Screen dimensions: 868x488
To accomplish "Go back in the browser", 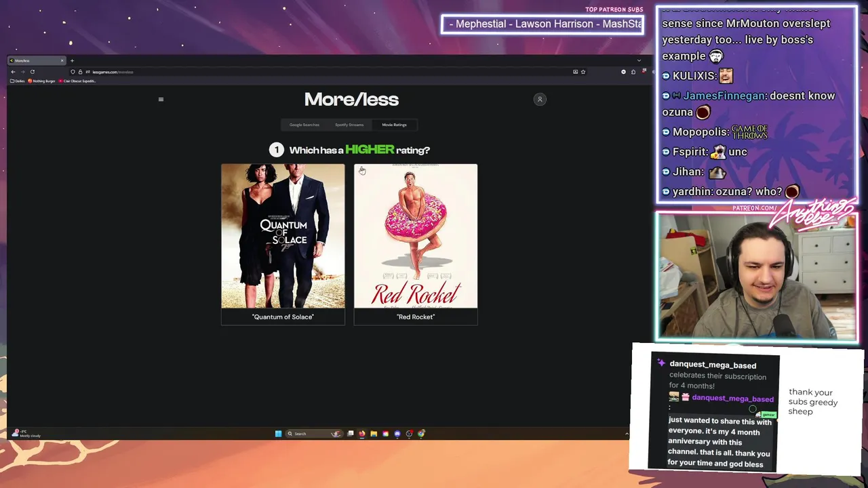I will tap(13, 72).
